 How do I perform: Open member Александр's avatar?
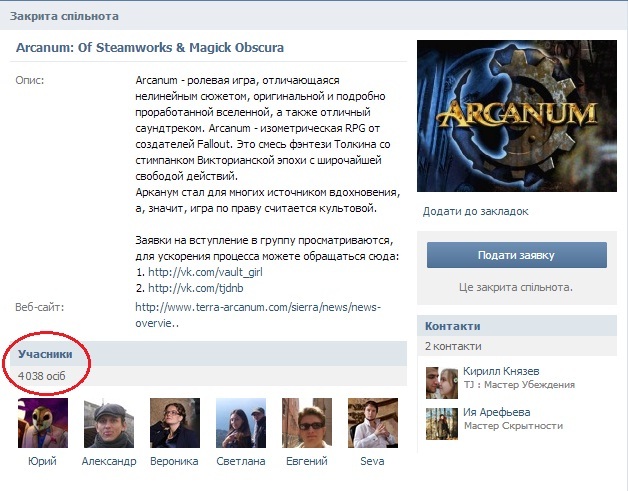pyautogui.click(x=109, y=423)
